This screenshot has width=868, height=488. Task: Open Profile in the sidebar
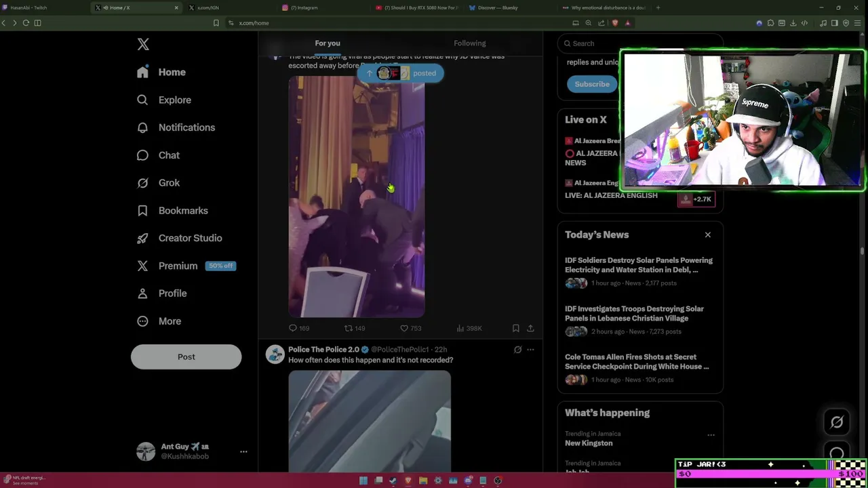tap(162, 293)
